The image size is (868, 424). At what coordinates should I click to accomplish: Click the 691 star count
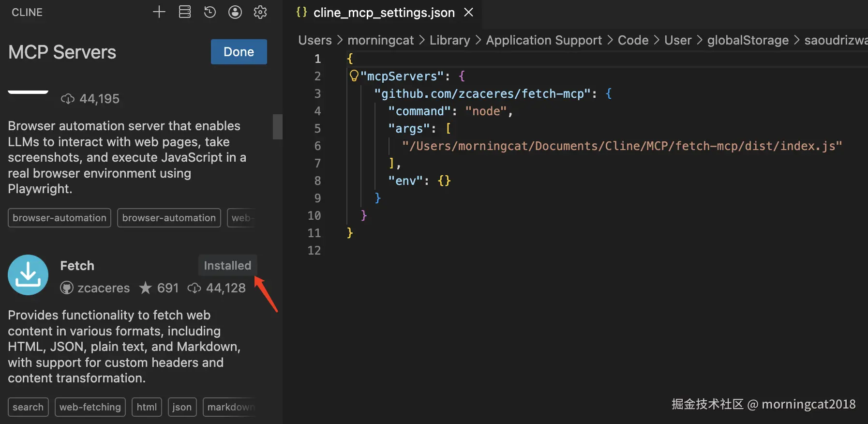pyautogui.click(x=168, y=288)
